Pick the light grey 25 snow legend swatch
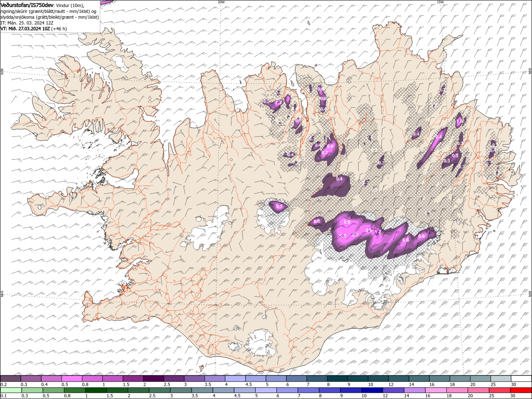This screenshot has width=532, height=399. (x=500, y=379)
